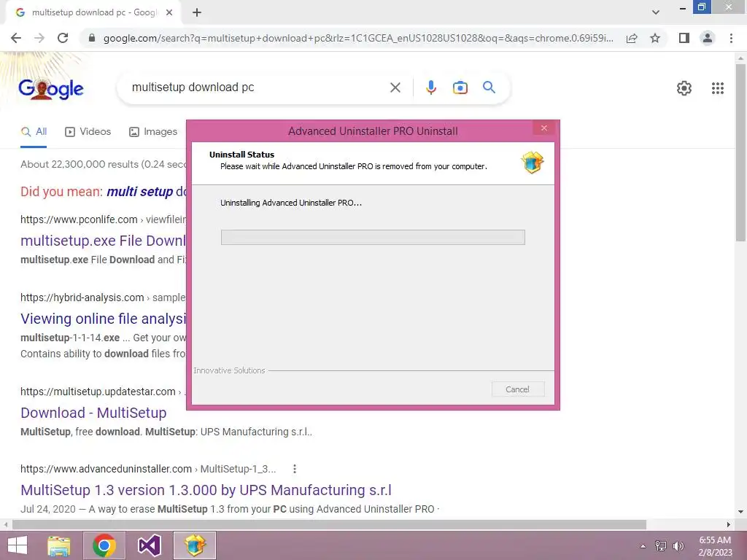747x560 pixels.
Task: Open the Google apps grid
Action: pyautogui.click(x=718, y=88)
